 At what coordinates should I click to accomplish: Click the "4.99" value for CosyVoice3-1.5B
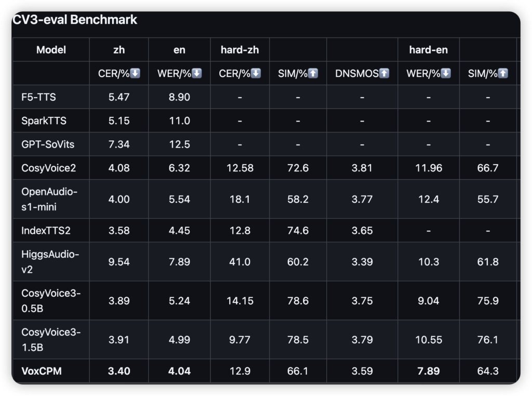point(179,340)
